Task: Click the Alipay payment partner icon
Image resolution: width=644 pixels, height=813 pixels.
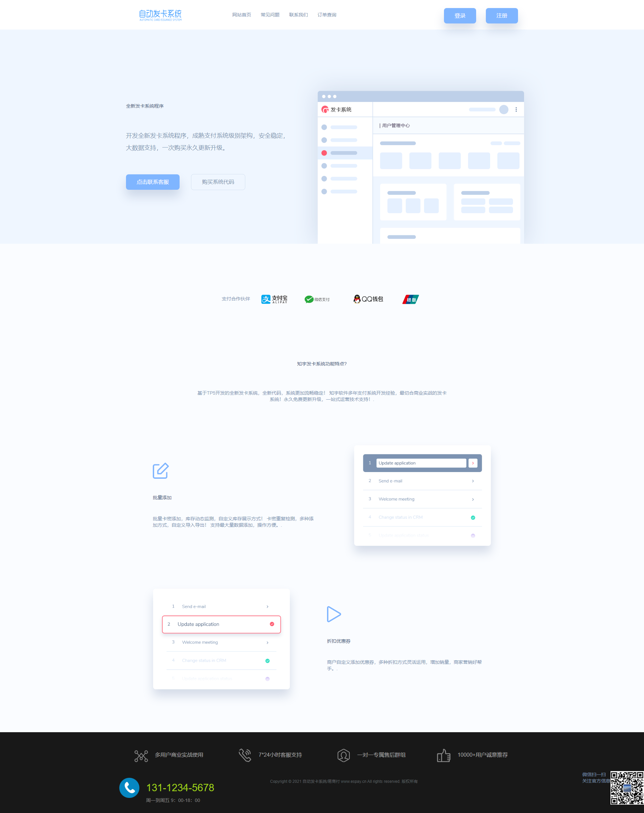Action: tap(273, 299)
